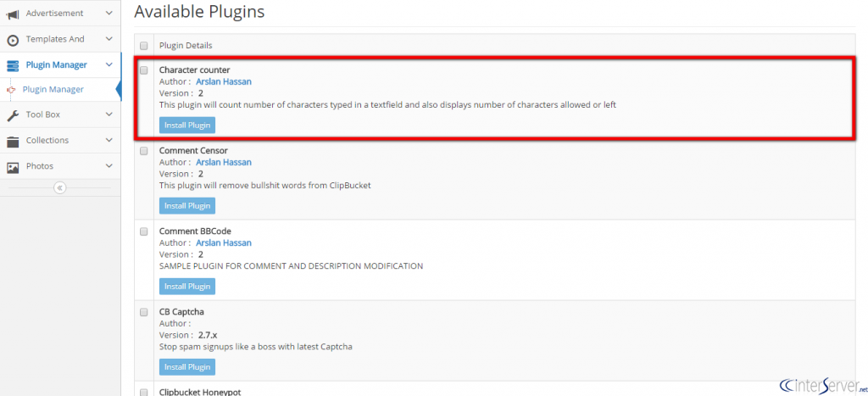Expand the Templates And menu chevron
Image resolution: width=868 pixels, height=396 pixels.
109,39
